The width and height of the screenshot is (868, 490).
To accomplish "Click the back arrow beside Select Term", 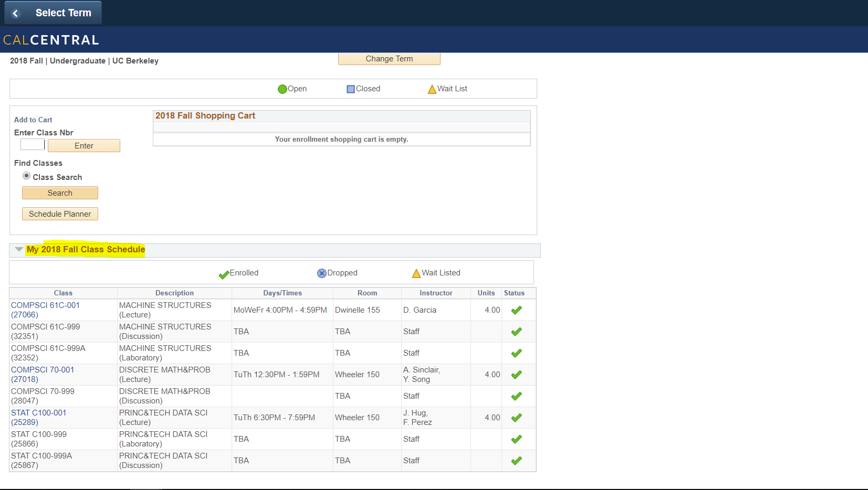I will [x=16, y=13].
